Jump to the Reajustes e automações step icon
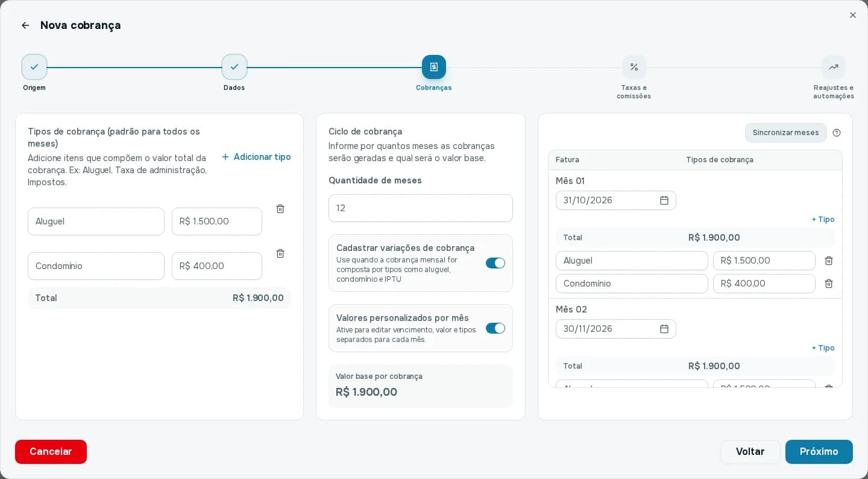This screenshot has width=868, height=479. click(x=834, y=67)
